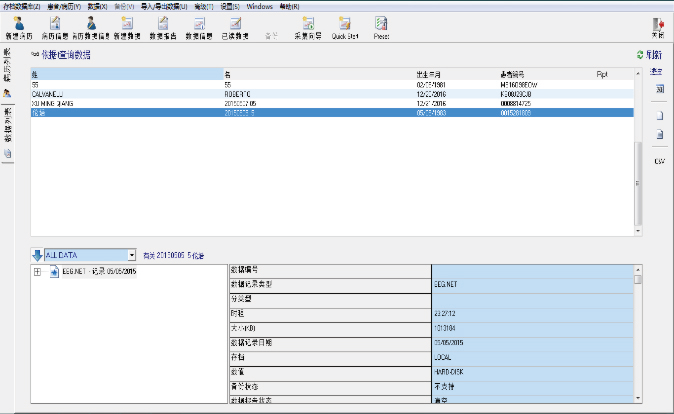Open the acquisition wizard toolbar icon
Screen dimensions: 674x414
(x=308, y=23)
